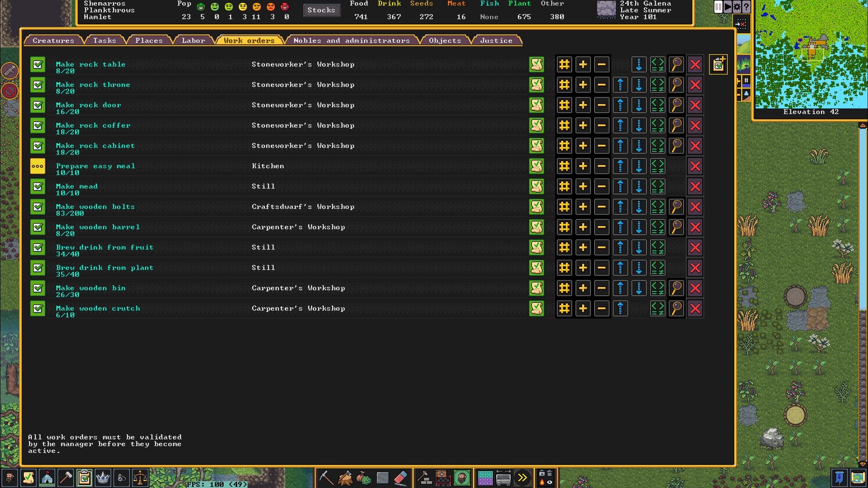Image resolution: width=868 pixels, height=488 pixels.
Task: Open the Nobles and administrators tab
Action: pyautogui.click(x=351, y=41)
